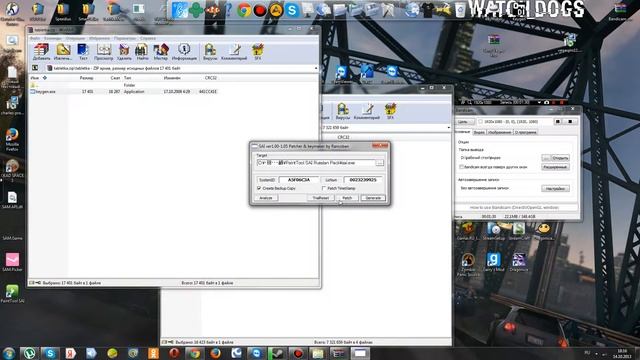
Task: Click the SystemID value field in patcher
Action: coord(299,180)
